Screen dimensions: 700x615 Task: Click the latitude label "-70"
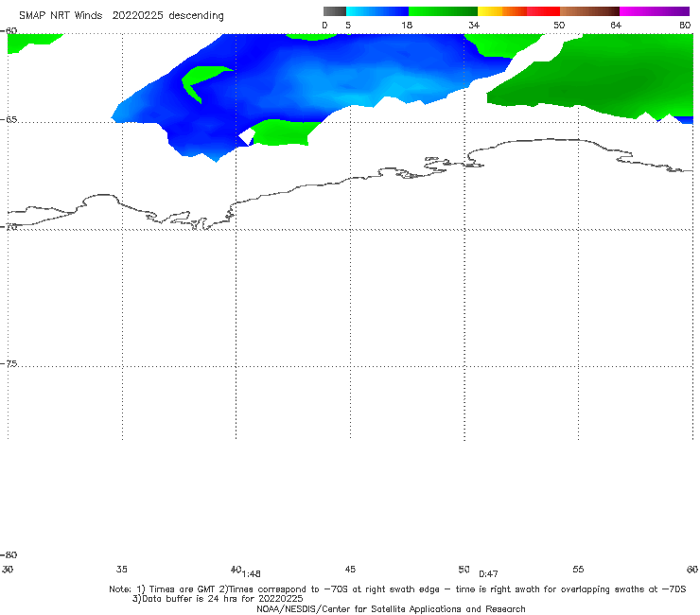(x=9, y=227)
